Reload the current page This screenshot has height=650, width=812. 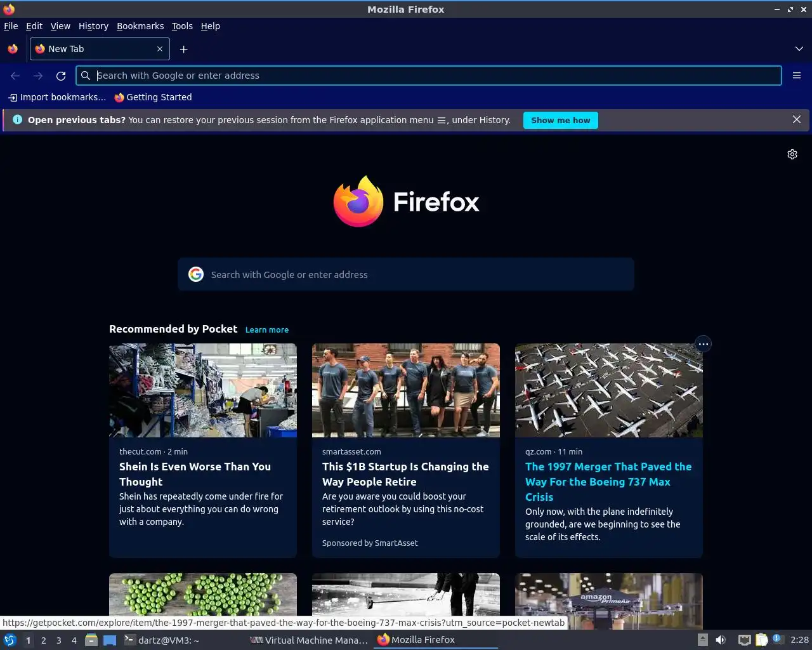pyautogui.click(x=61, y=76)
